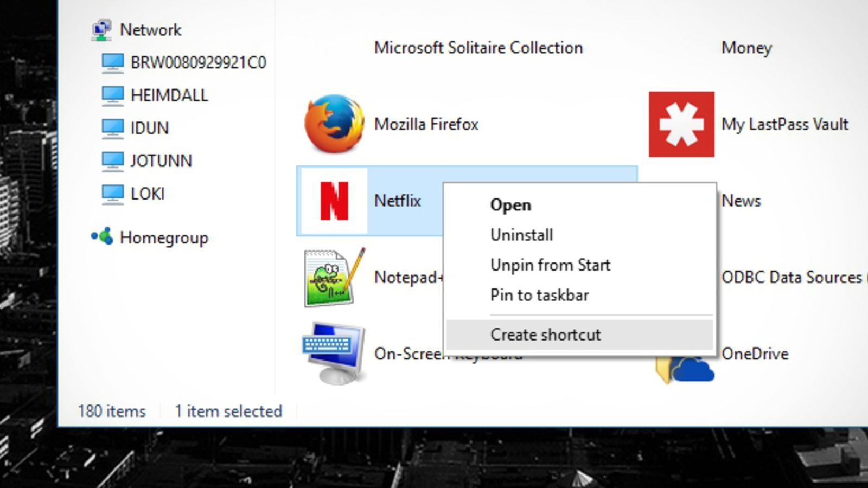
Task: Select the Homegroup icon in the sidebar
Action: (x=101, y=237)
